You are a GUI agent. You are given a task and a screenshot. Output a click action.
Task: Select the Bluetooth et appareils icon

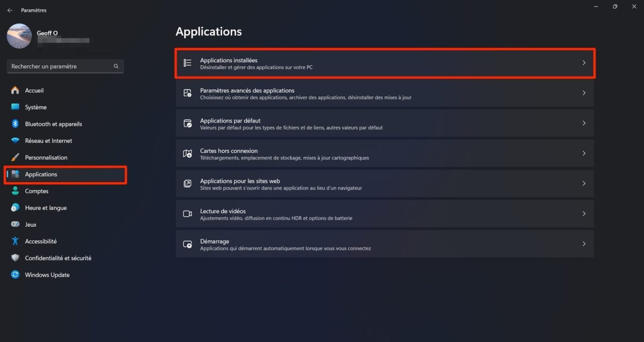pyautogui.click(x=15, y=124)
